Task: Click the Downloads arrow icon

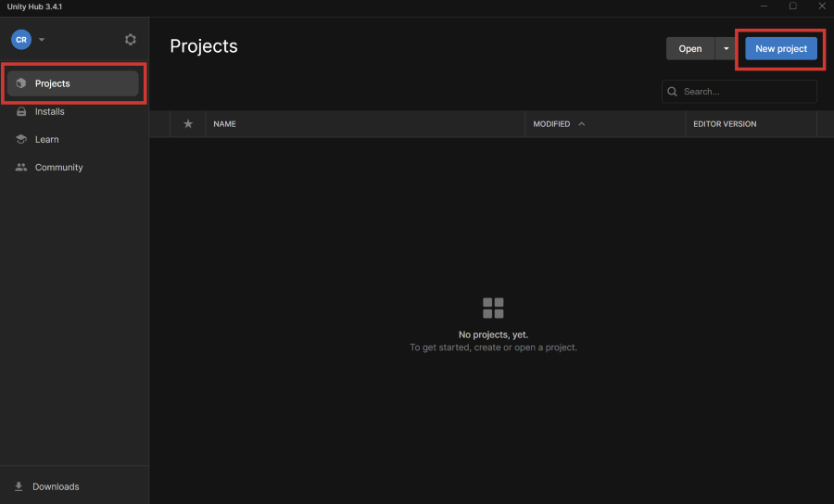Action: pyautogui.click(x=19, y=486)
